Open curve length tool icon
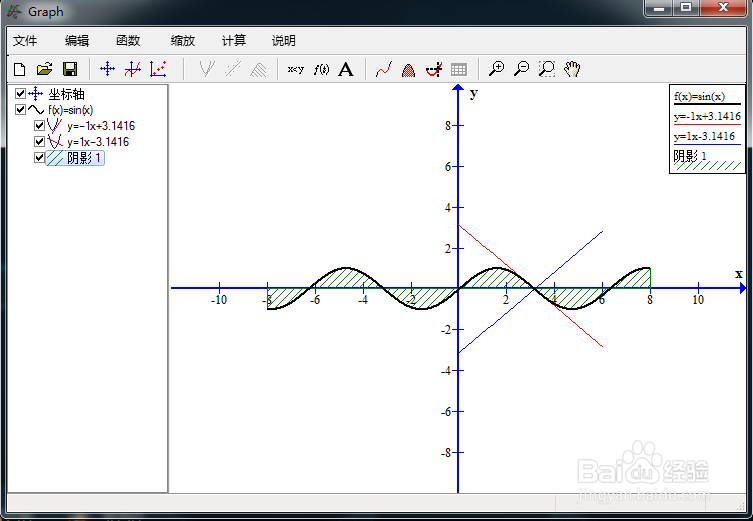The height and width of the screenshot is (521, 753). (434, 69)
